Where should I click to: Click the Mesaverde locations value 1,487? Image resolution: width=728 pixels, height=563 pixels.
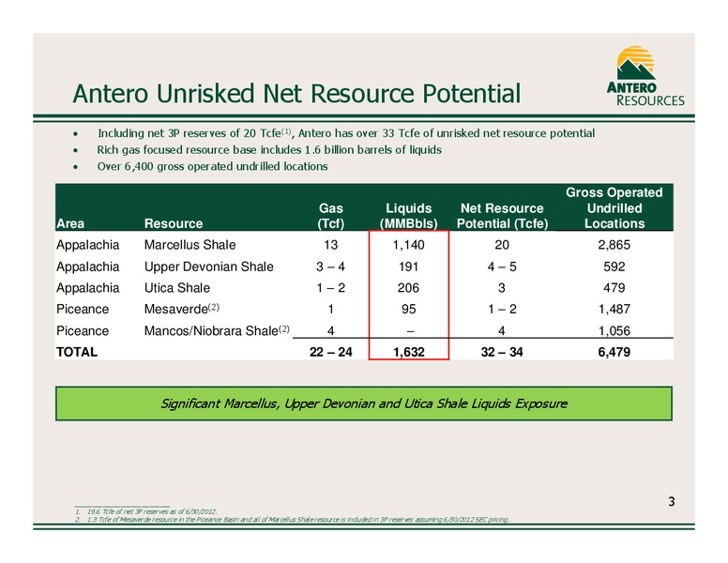click(614, 309)
